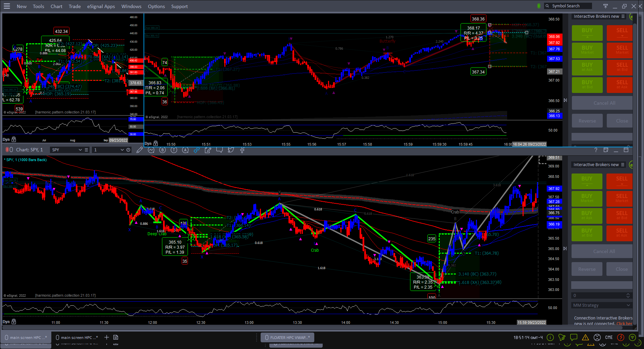Open the Chart menu
The width and height of the screenshot is (644, 349).
[56, 6]
